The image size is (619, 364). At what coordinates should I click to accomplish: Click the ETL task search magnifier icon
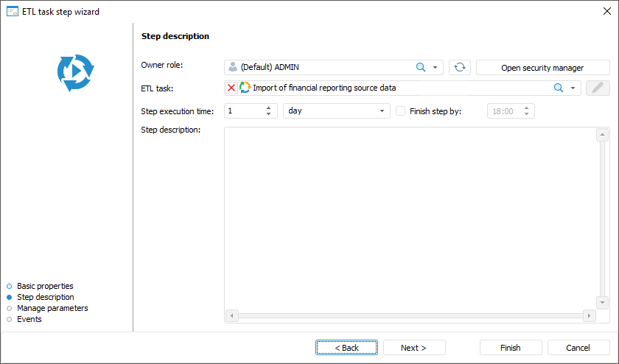(559, 88)
